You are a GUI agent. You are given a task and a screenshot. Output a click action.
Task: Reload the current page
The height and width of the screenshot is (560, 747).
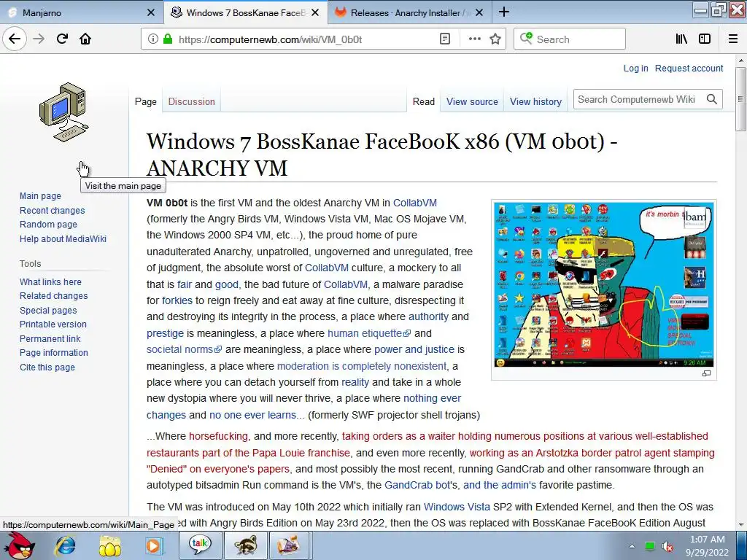(62, 39)
